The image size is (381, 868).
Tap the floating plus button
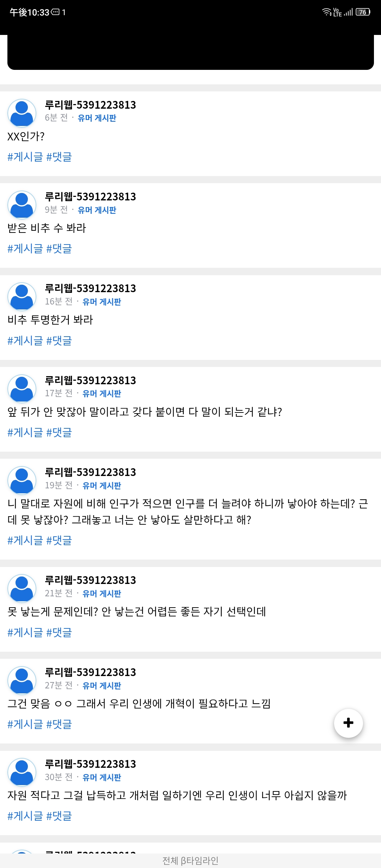[348, 723]
